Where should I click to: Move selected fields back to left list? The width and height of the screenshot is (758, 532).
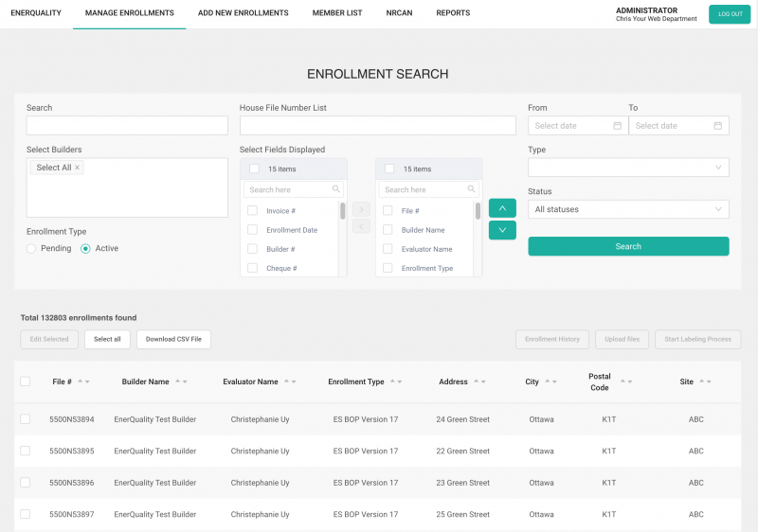coord(361,226)
